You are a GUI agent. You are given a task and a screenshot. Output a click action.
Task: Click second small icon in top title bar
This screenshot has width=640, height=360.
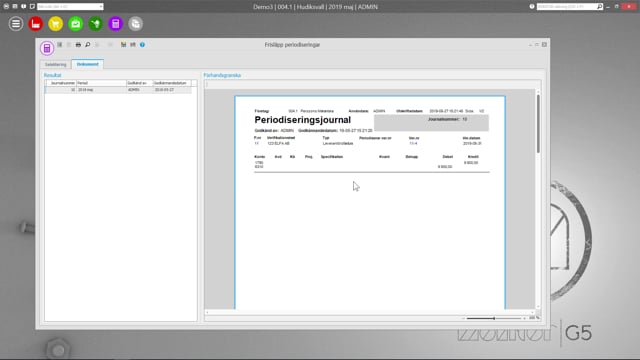(15, 7)
